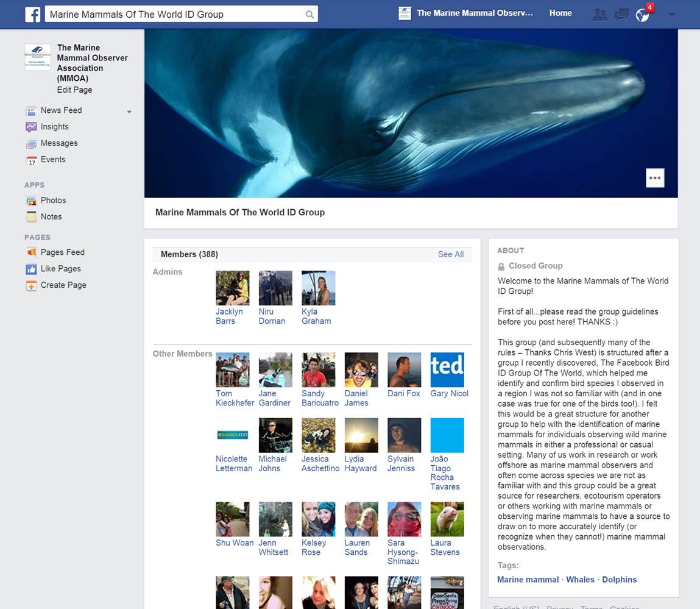700x609 pixels.
Task: Click See All members link
Action: point(450,254)
